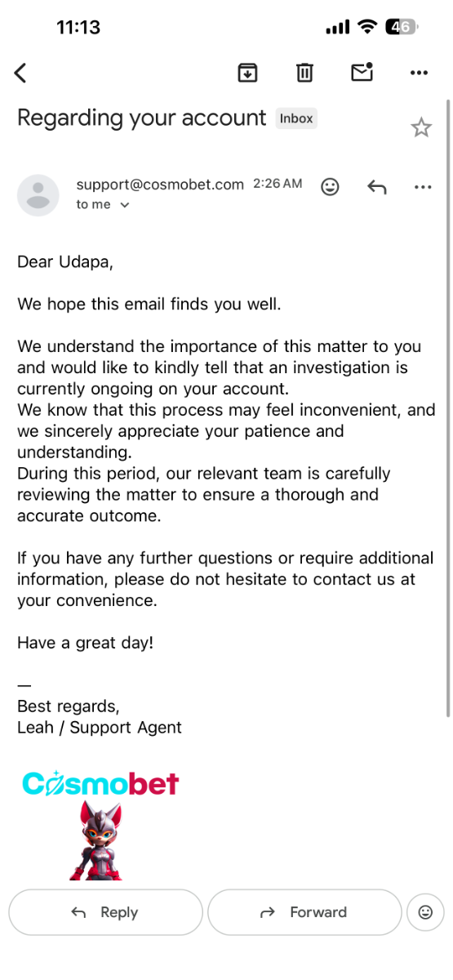Mark email as unread via the envelope icon
Screen dimensions: 453x980
tap(362, 72)
